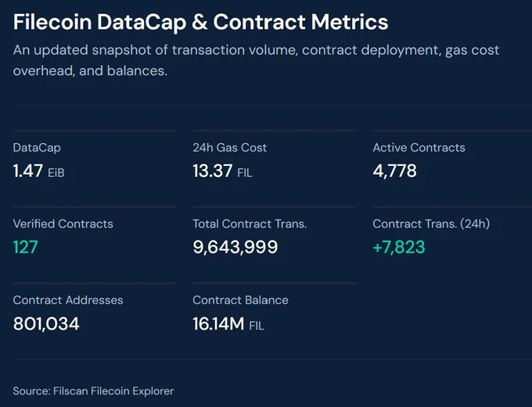
Task: Select the Total Contract Trans. label
Action: [250, 224]
